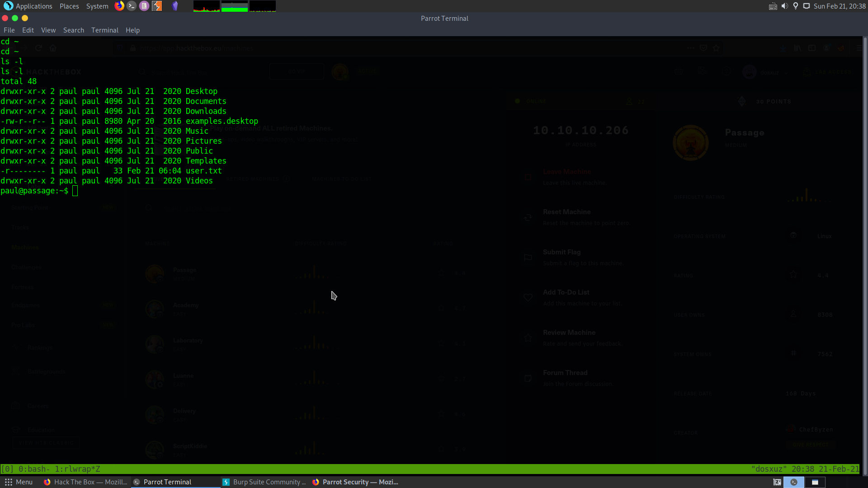Click the purple crystal launcher icon

pyautogui.click(x=175, y=6)
